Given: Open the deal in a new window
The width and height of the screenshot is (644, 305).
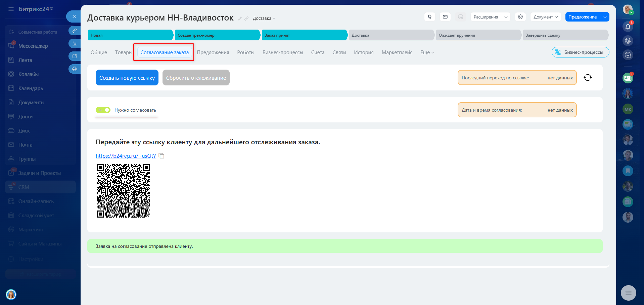Looking at the screenshot, I should click(x=74, y=56).
